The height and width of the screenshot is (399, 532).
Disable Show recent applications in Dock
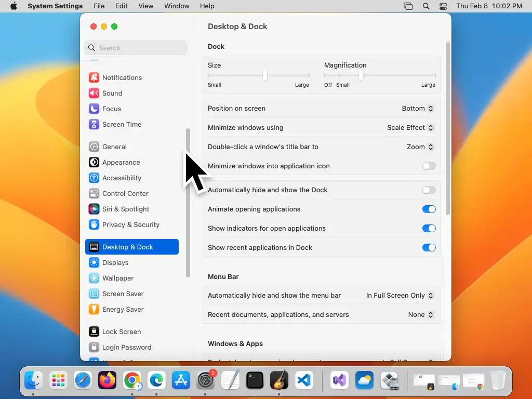429,247
